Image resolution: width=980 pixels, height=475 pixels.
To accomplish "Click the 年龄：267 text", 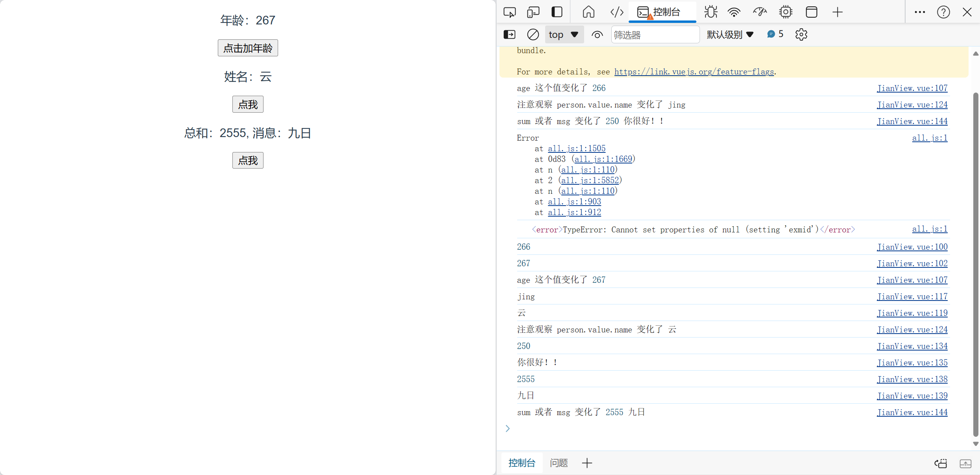I will (x=248, y=20).
